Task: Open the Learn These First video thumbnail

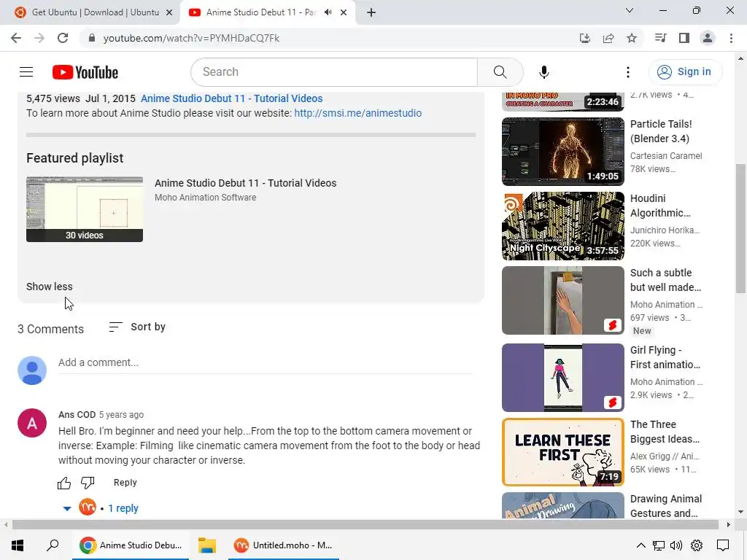Action: [562, 452]
